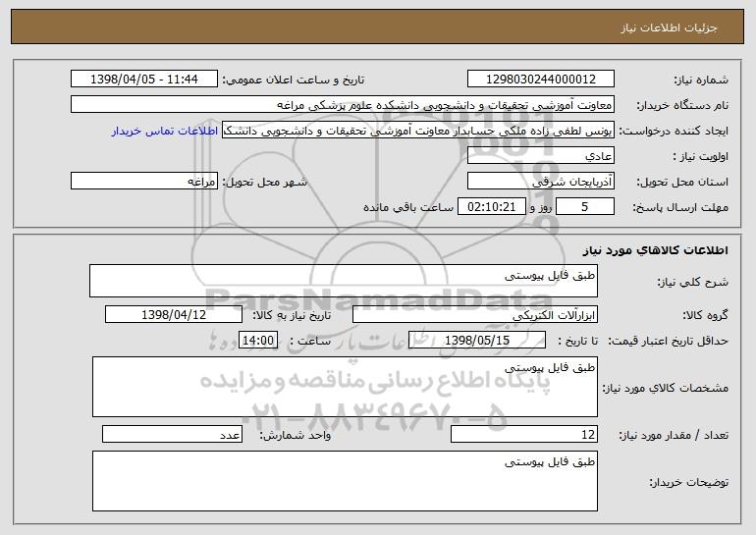Click the announcement date field 1398/04/05 - 11:44
Viewport: 756px width, 535px height.
[x=144, y=80]
